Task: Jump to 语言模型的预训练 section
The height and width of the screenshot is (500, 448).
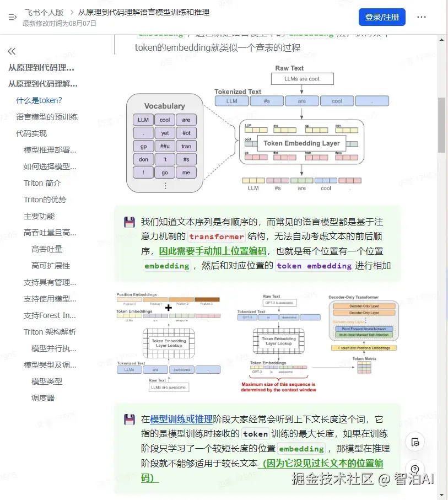Action: [47, 117]
